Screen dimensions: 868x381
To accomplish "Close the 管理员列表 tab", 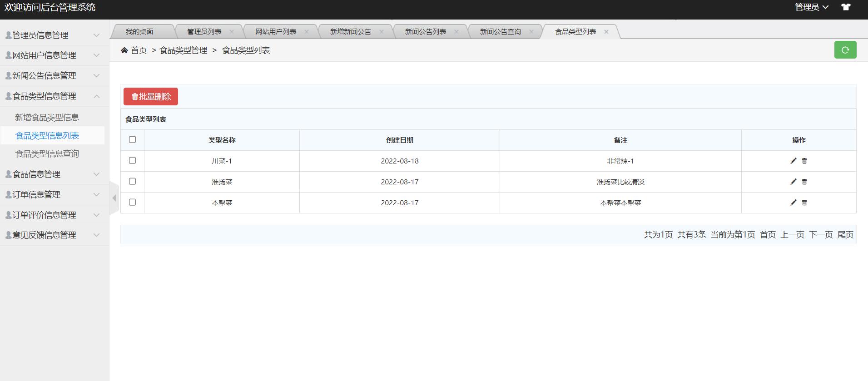I will point(232,32).
